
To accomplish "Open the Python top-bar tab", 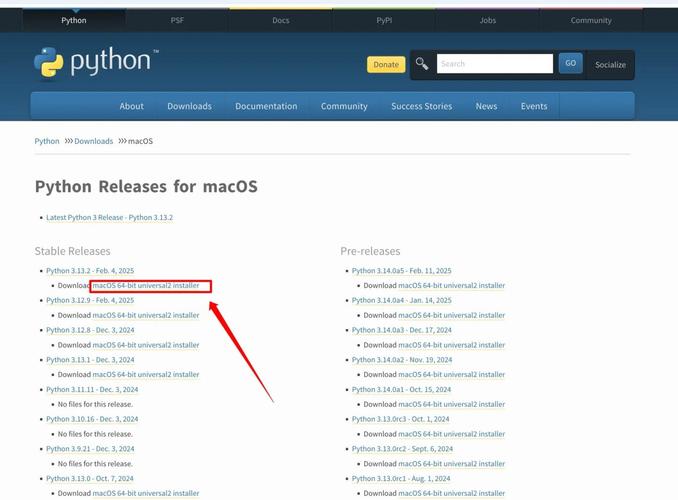I will pyautogui.click(x=74, y=20).
